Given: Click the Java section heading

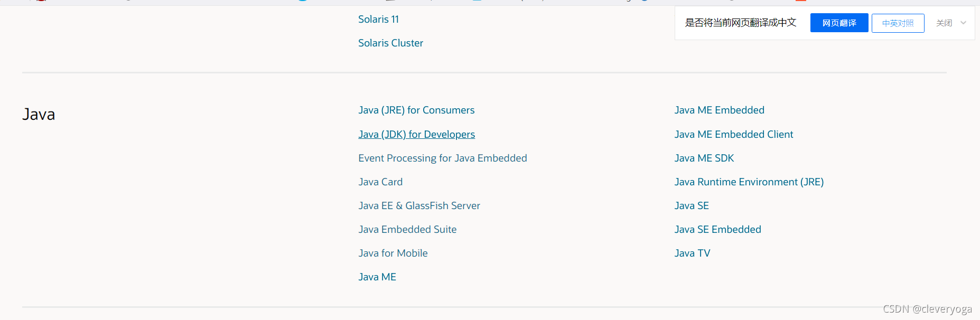Looking at the screenshot, I should [39, 115].
